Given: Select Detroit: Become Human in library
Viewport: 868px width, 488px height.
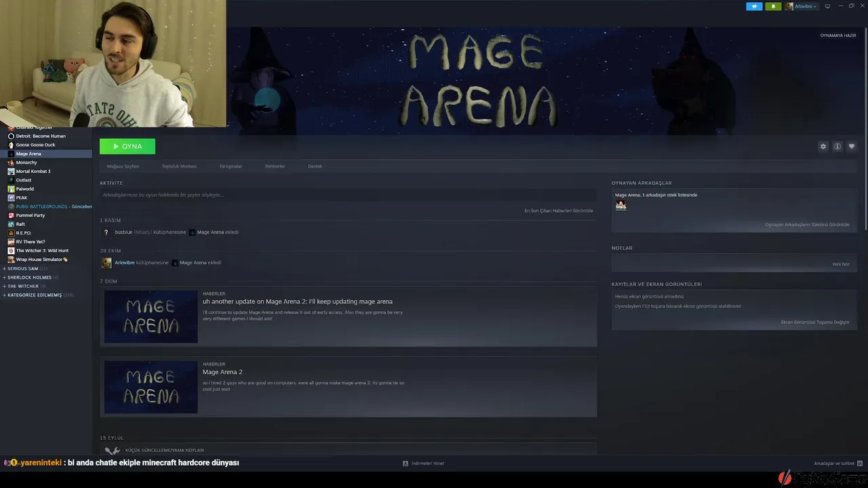Looking at the screenshot, I should pos(41,136).
